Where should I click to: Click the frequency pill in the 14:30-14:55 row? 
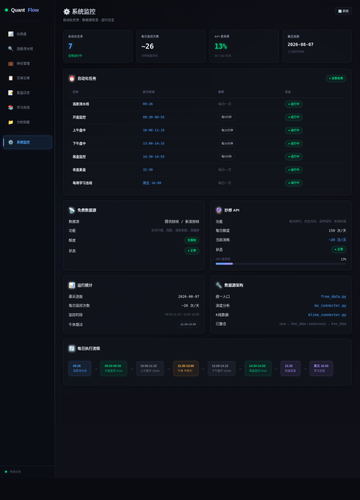point(226,156)
